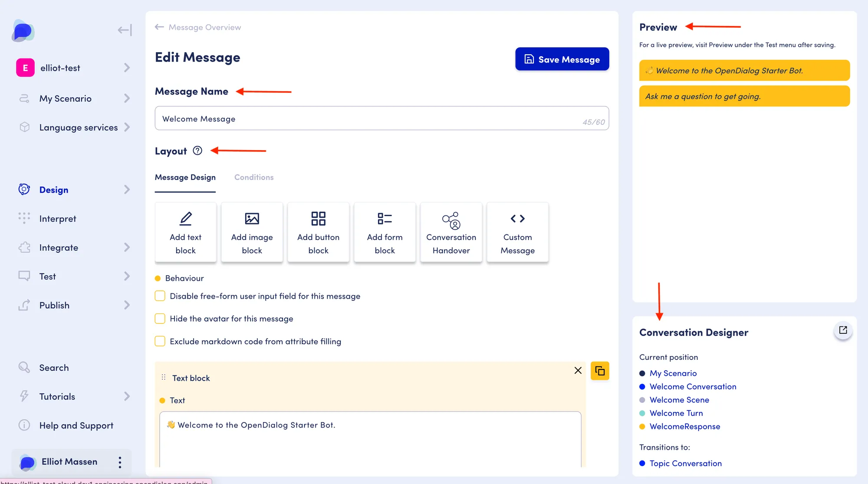The height and width of the screenshot is (484, 868).
Task: Click the Layout help question mark icon
Action: pyautogui.click(x=197, y=151)
